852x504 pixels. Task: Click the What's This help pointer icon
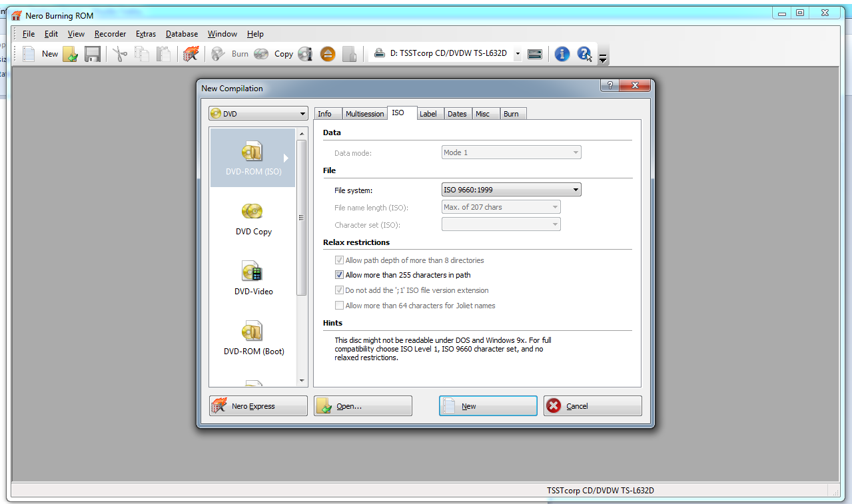point(584,54)
